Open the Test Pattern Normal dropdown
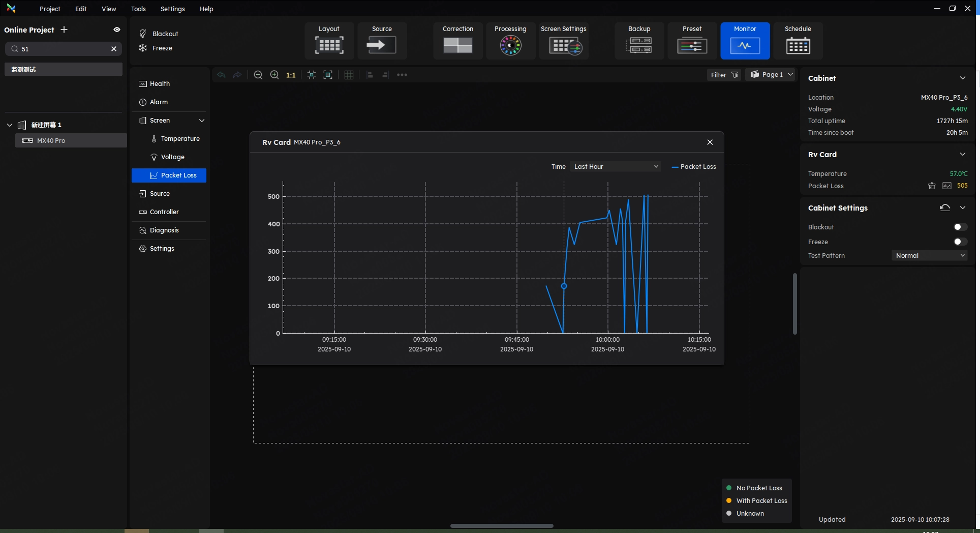980x533 pixels. pyautogui.click(x=929, y=256)
